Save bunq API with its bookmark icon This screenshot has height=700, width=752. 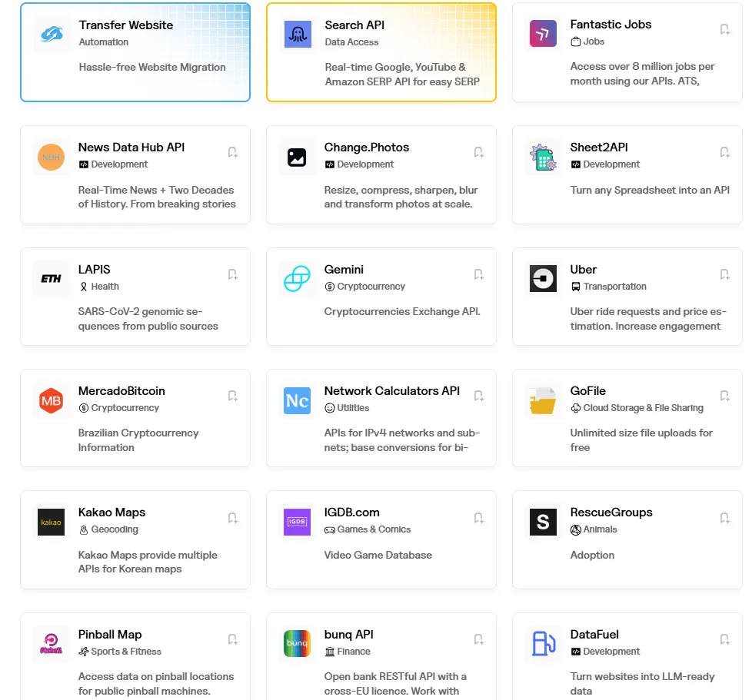pos(478,639)
